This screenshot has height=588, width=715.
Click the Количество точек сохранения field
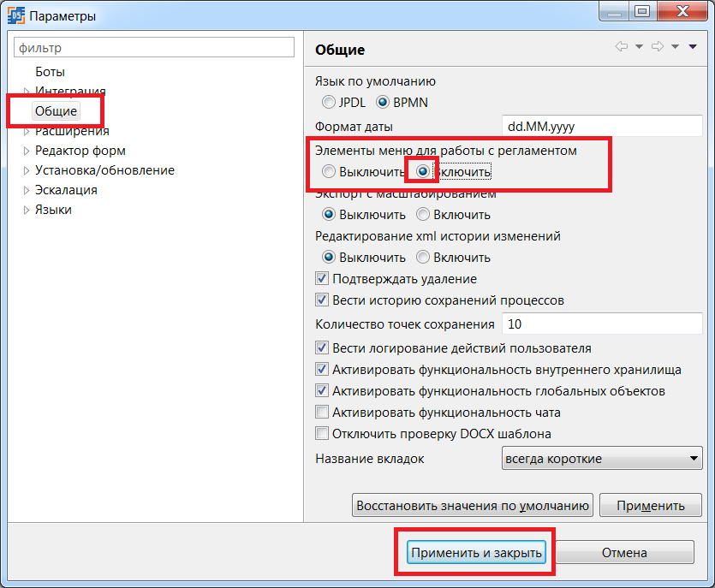click(x=602, y=324)
